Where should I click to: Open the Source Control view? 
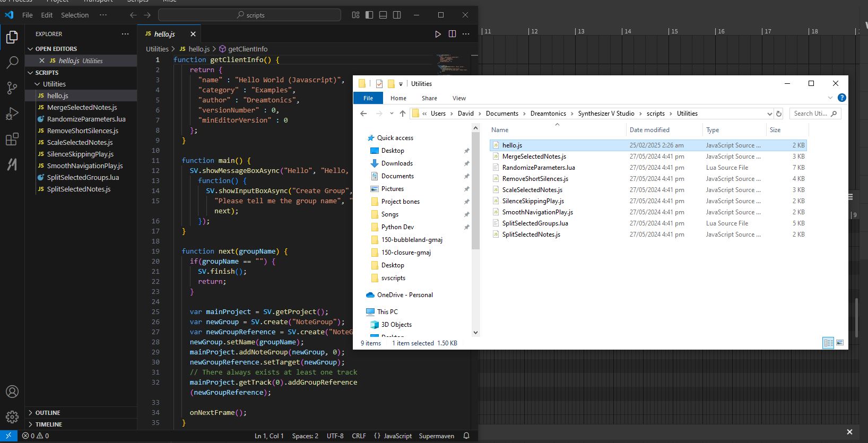pos(12,88)
